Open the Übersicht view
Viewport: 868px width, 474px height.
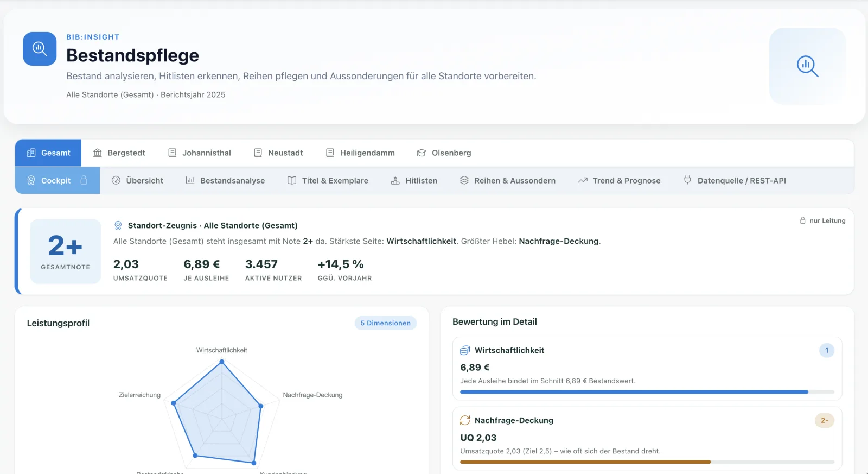click(x=137, y=181)
